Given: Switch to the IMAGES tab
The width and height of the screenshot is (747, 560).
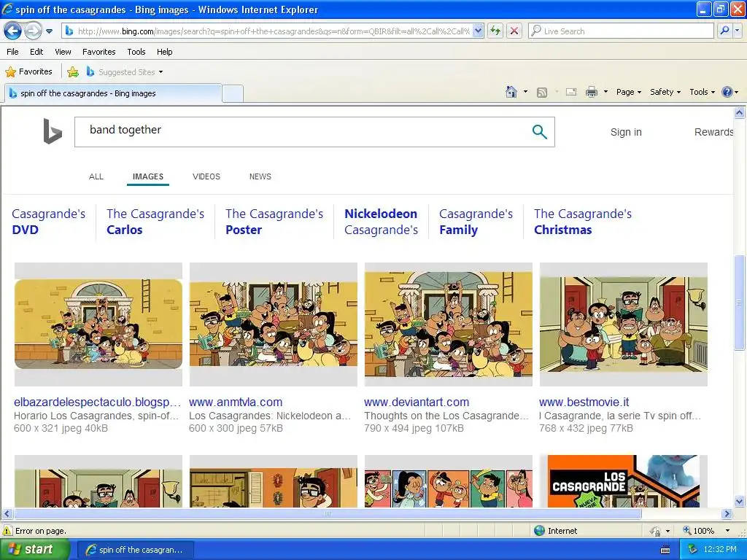Looking at the screenshot, I should coord(147,176).
